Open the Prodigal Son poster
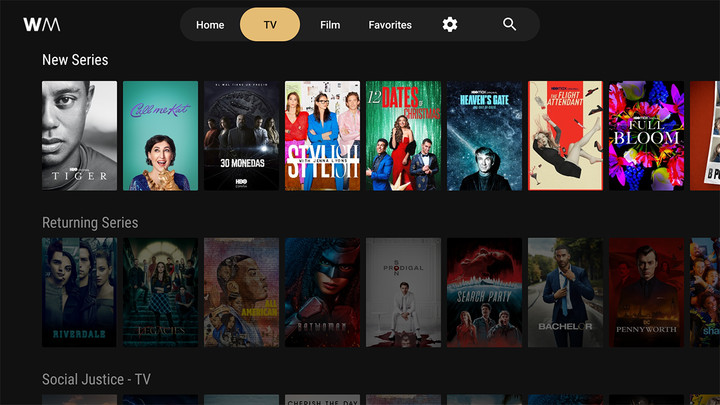The image size is (720, 405). click(x=403, y=292)
